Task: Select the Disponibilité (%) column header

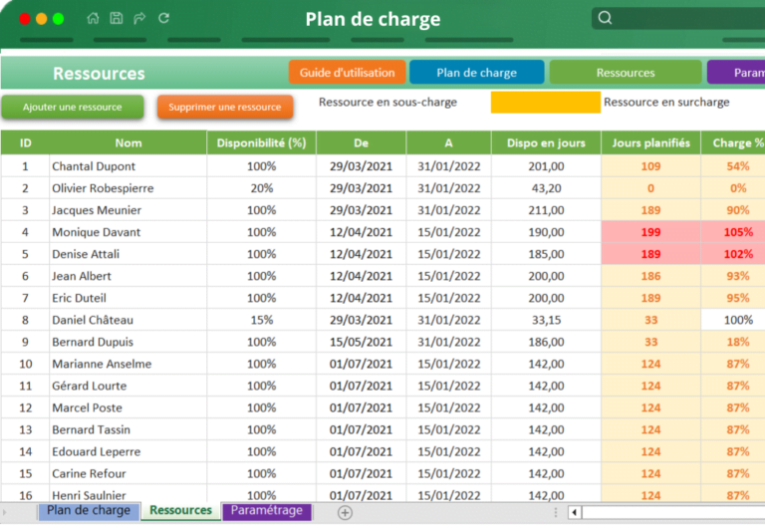Action: coord(262,143)
